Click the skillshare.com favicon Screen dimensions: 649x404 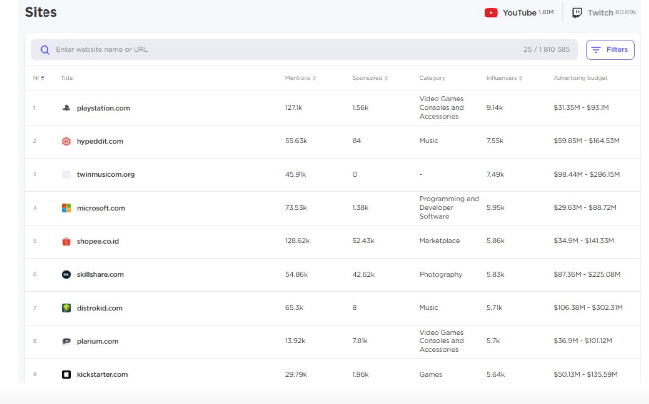tap(66, 274)
